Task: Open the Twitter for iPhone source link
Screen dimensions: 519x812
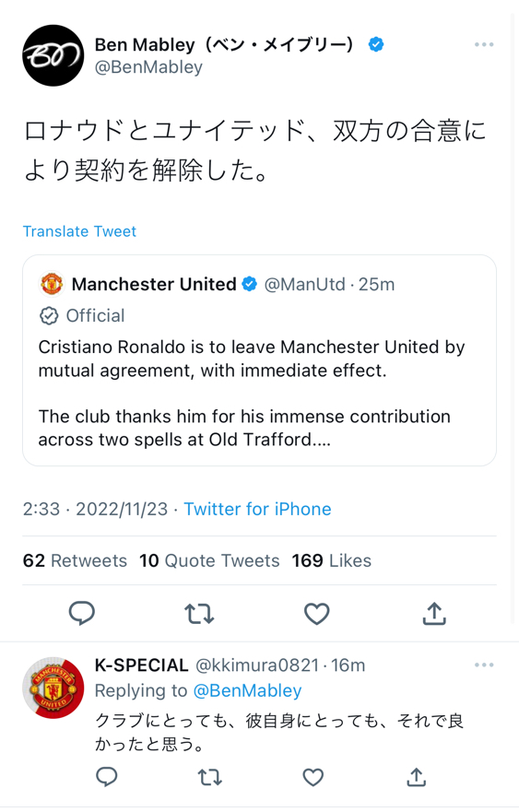Action: point(257,509)
